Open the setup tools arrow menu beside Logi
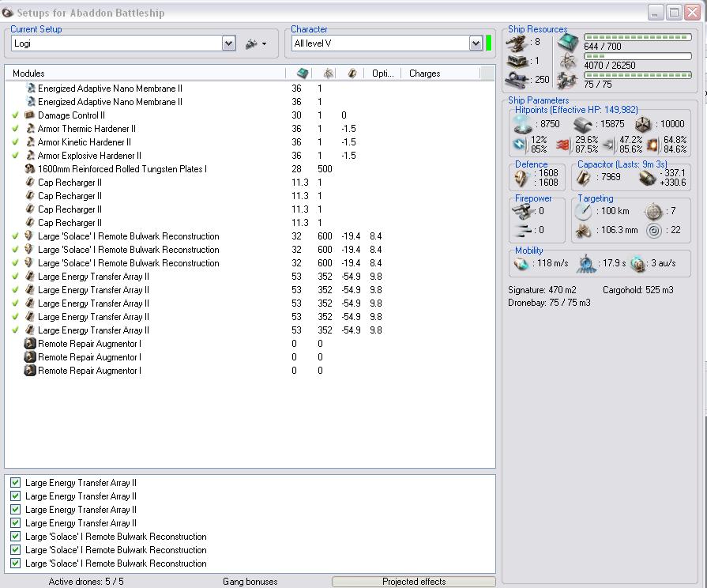Viewport: 707px width, 588px height. pyautogui.click(x=264, y=43)
